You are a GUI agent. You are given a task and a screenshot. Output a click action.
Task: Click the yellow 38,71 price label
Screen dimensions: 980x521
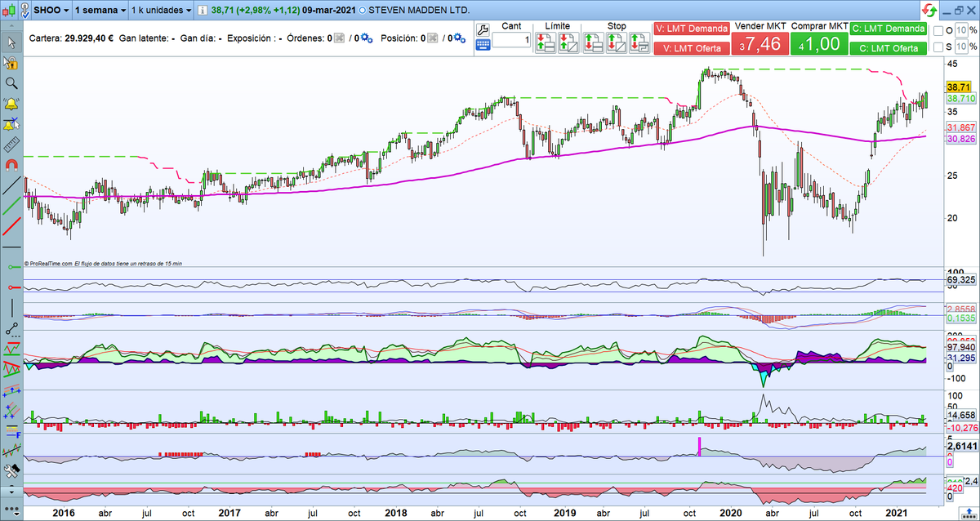pyautogui.click(x=958, y=87)
